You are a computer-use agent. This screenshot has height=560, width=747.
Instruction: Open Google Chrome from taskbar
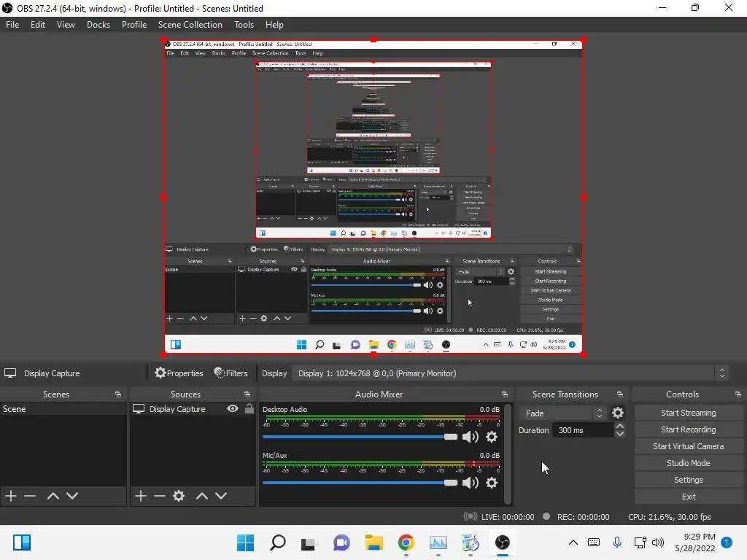pos(406,542)
